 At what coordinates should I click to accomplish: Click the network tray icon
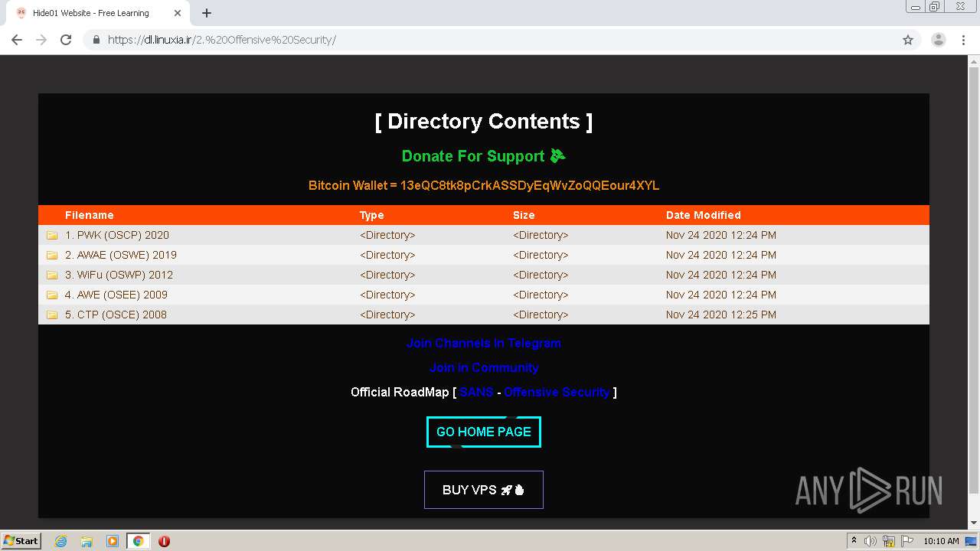889,541
